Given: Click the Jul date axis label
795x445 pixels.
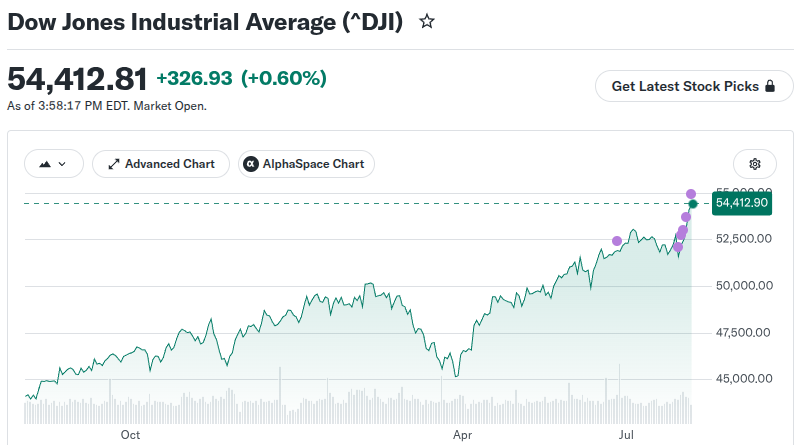Looking at the screenshot, I should [626, 435].
